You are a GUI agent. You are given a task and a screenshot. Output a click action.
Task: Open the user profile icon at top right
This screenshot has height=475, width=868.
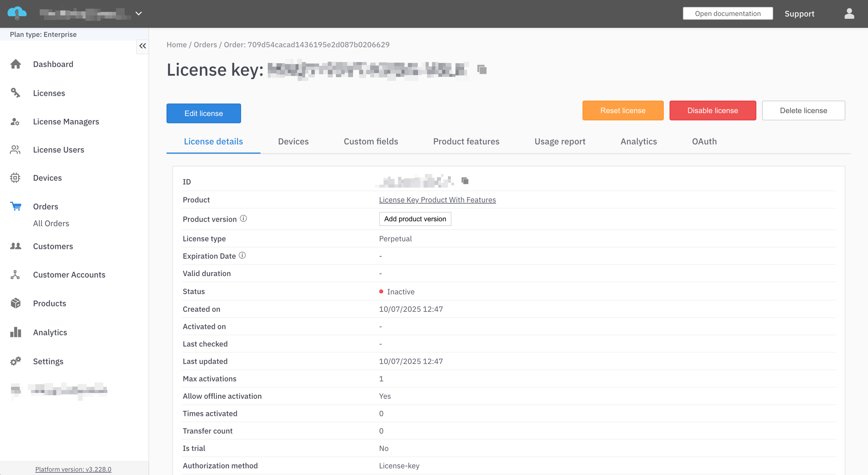(x=849, y=14)
